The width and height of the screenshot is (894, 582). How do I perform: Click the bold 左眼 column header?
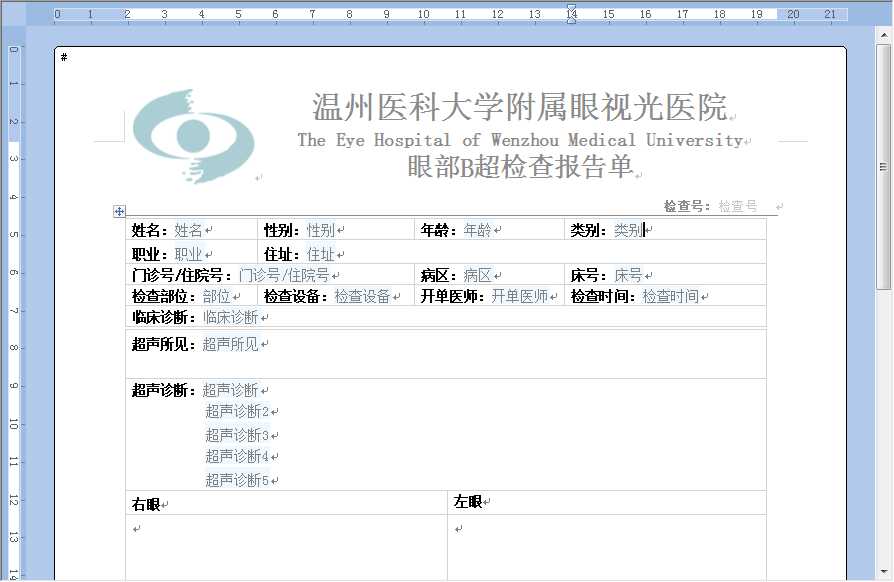coord(468,502)
